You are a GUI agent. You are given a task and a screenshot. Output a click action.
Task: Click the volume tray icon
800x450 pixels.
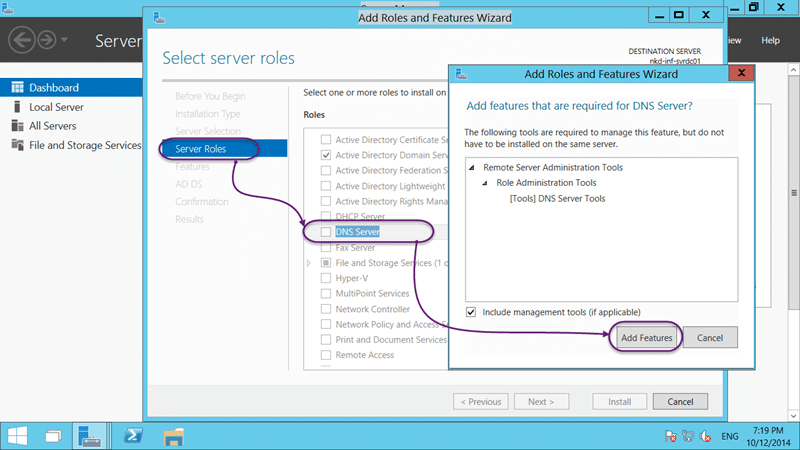[x=706, y=436]
